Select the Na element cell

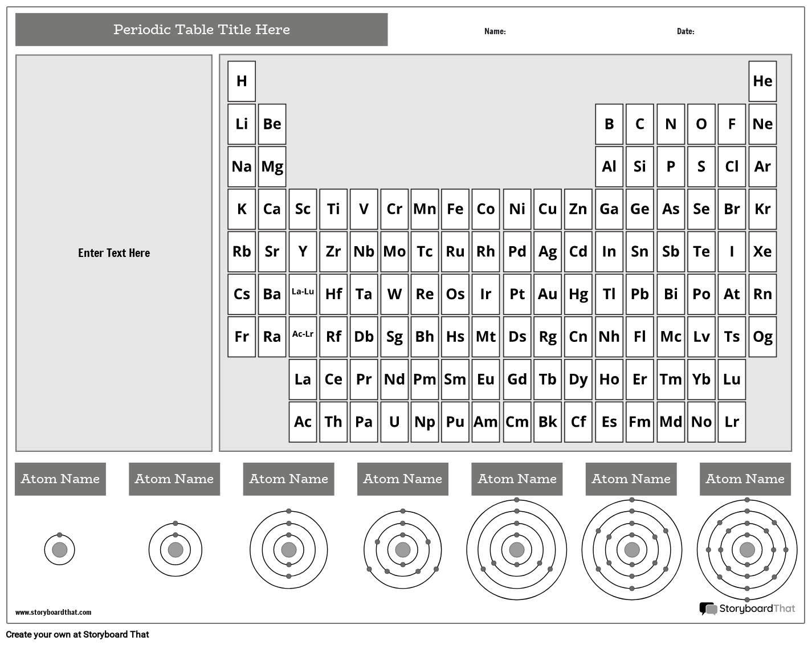[x=241, y=166]
